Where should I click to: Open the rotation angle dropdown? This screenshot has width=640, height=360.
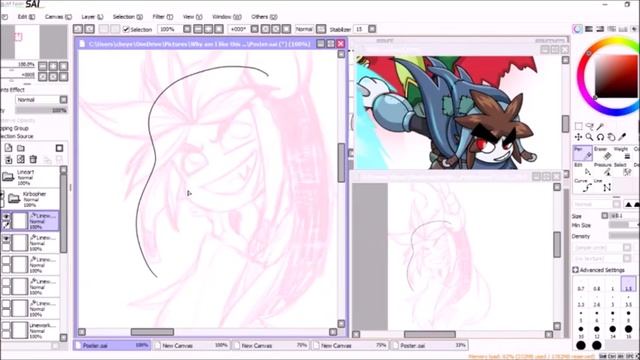(254, 29)
